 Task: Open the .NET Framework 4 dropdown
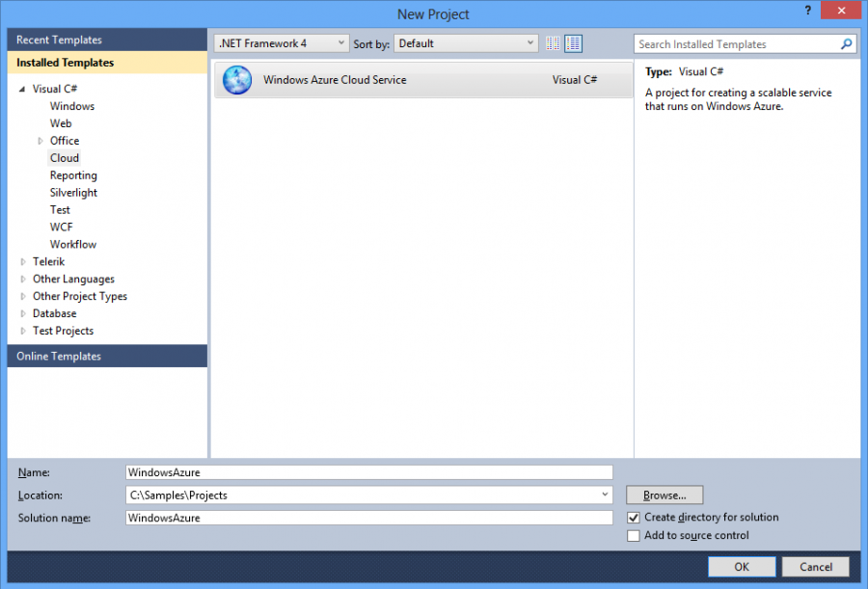point(282,43)
